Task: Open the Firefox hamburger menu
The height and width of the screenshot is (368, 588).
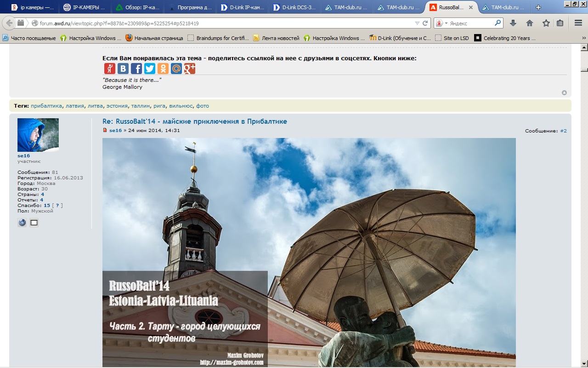Action: (578, 23)
